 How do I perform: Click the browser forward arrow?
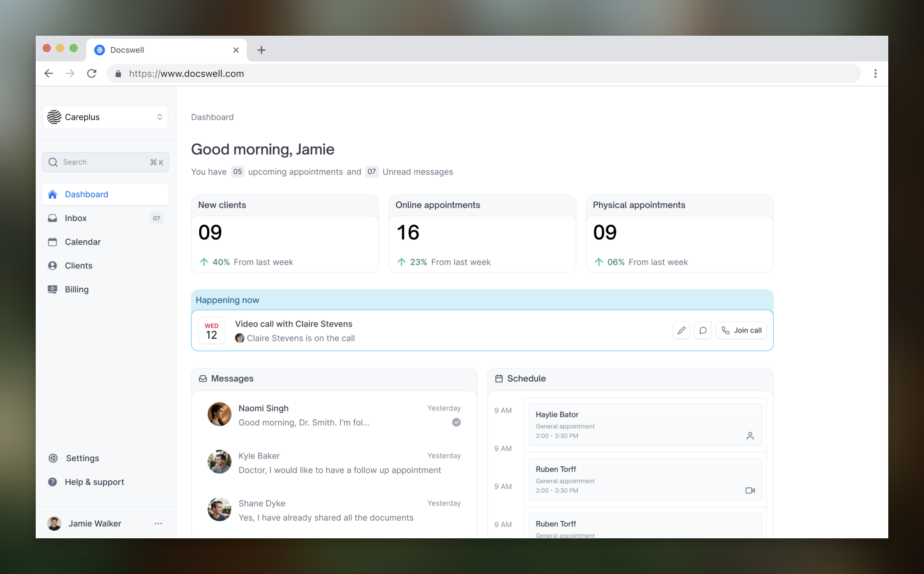coord(70,74)
